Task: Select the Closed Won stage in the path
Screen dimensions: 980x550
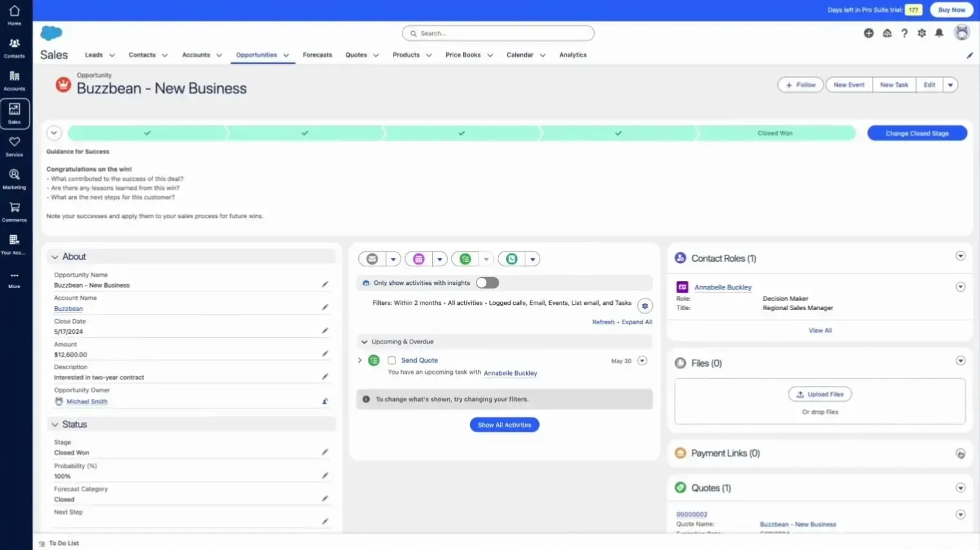Action: [x=776, y=133]
